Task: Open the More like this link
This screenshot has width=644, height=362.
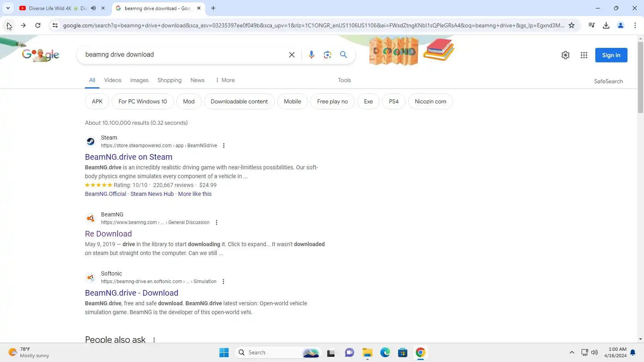Action: [195, 194]
